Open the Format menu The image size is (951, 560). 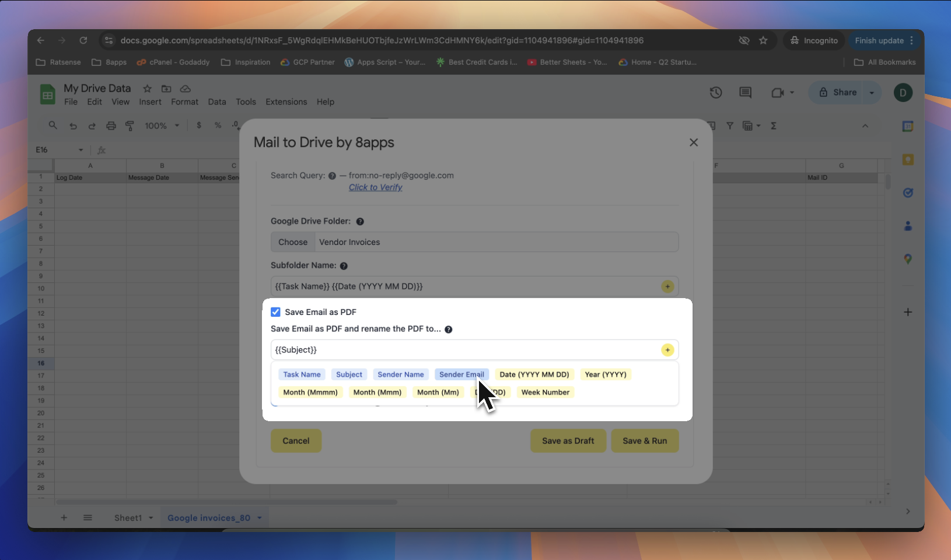[x=184, y=101]
